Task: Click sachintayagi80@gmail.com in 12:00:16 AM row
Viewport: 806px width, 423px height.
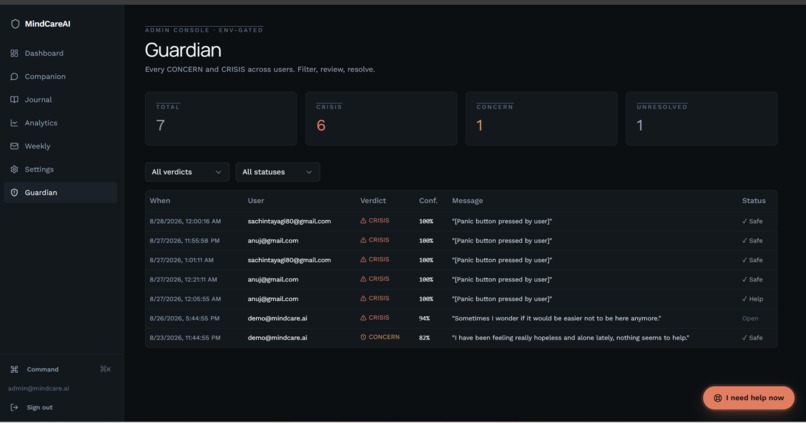Action: pos(289,221)
